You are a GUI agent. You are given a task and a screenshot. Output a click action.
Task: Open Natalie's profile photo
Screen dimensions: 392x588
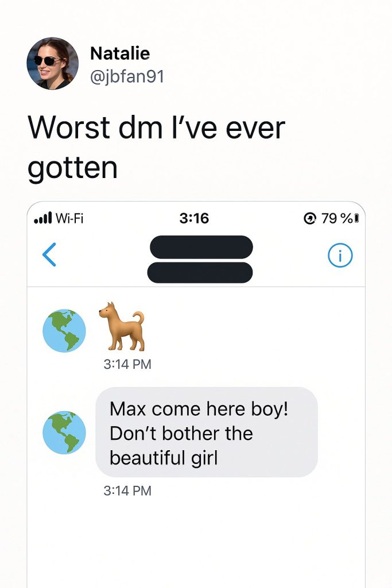[x=52, y=63]
